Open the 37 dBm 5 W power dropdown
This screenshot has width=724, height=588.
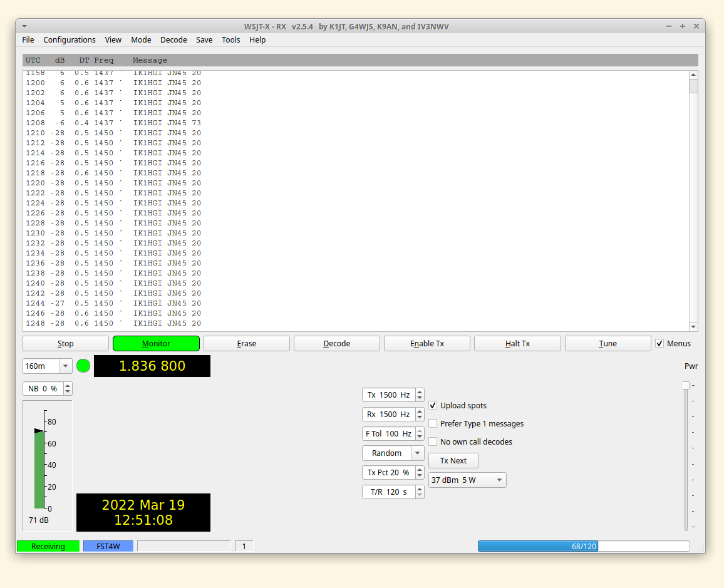tap(467, 480)
